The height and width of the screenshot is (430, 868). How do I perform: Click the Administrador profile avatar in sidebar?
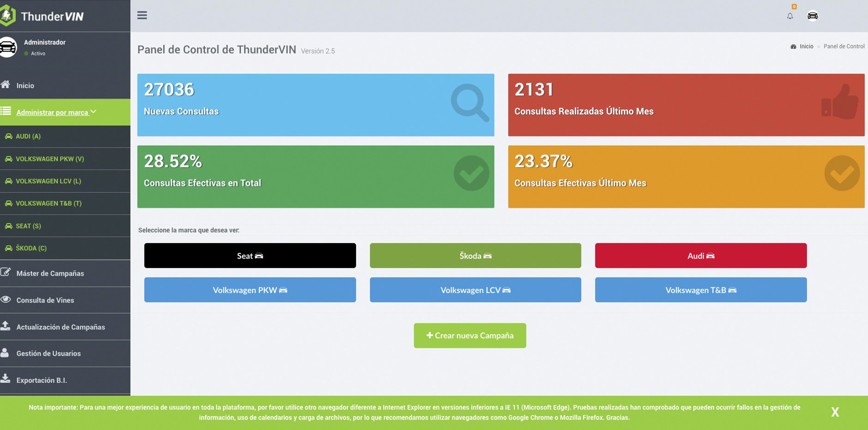8,47
